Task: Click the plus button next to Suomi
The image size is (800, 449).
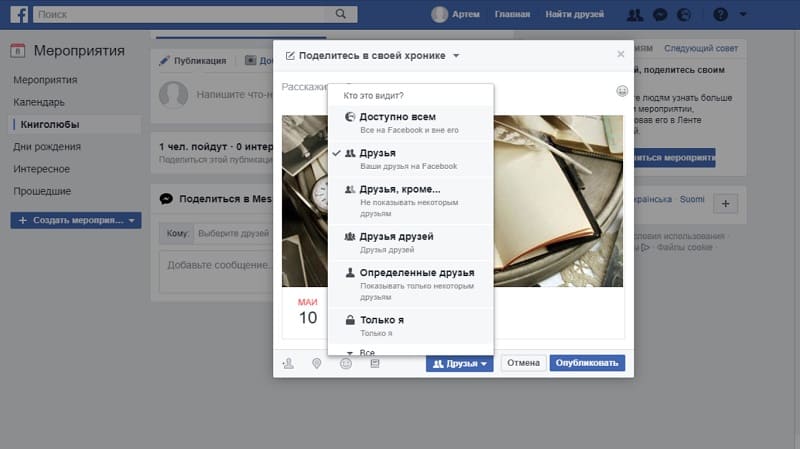Action: point(726,204)
